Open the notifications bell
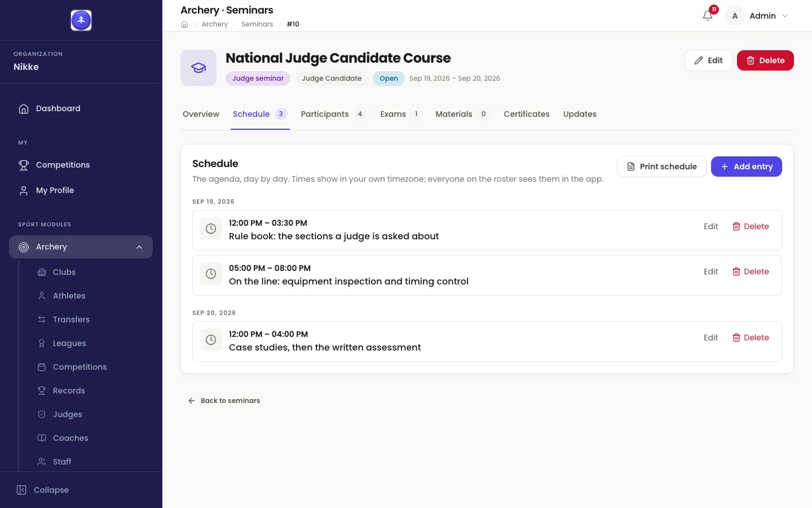The height and width of the screenshot is (508, 812). click(708, 16)
